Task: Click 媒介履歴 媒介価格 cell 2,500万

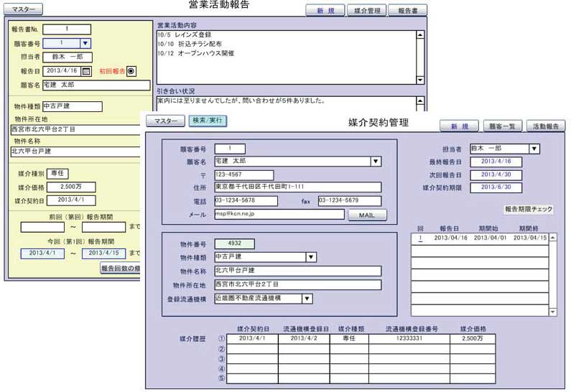Action: coord(473,339)
